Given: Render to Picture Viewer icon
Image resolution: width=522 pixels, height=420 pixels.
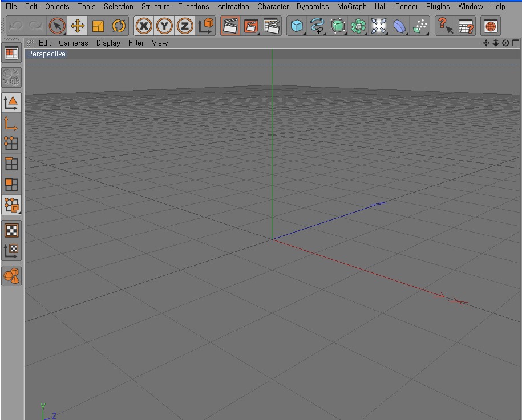Looking at the screenshot, I should [251, 26].
